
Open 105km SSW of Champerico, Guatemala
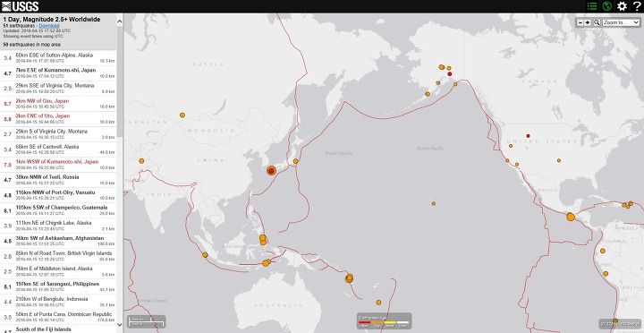[x=58, y=210]
